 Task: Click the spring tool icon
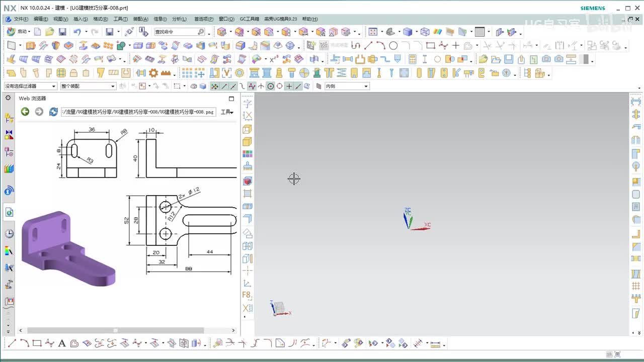pyautogui.click(x=342, y=73)
